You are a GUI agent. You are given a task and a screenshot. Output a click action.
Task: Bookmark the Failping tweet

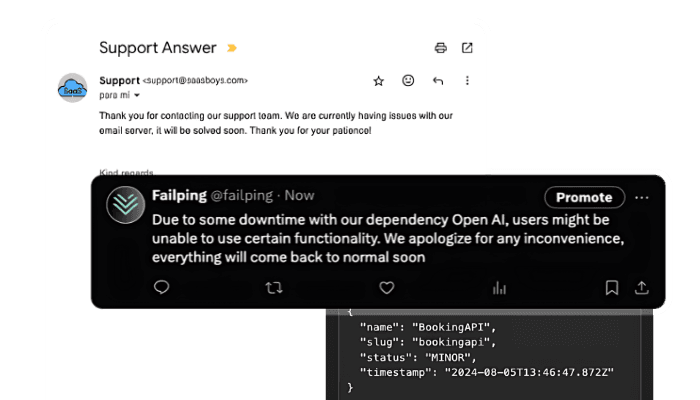click(x=611, y=288)
